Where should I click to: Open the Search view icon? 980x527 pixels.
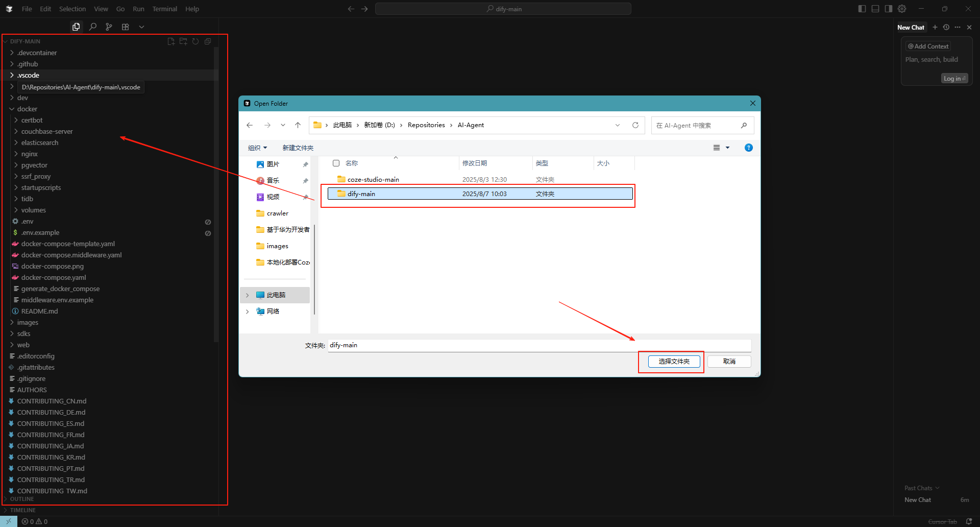tap(92, 27)
